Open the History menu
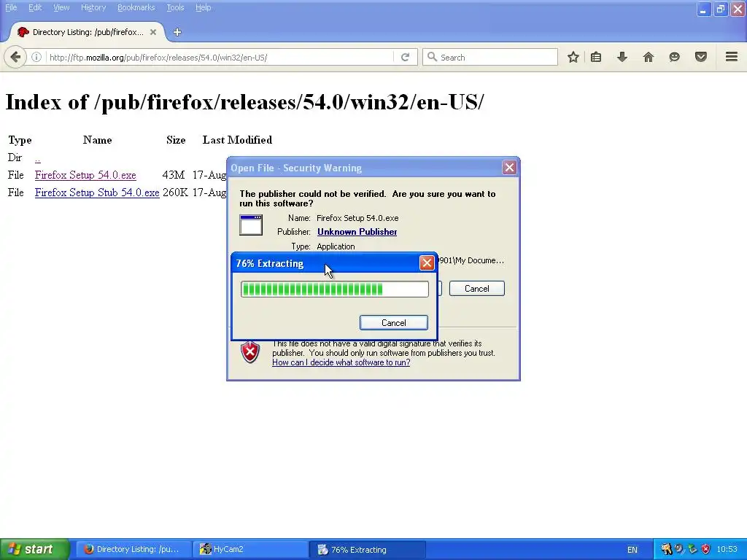Viewport: 747px width, 560px height. coord(93,7)
